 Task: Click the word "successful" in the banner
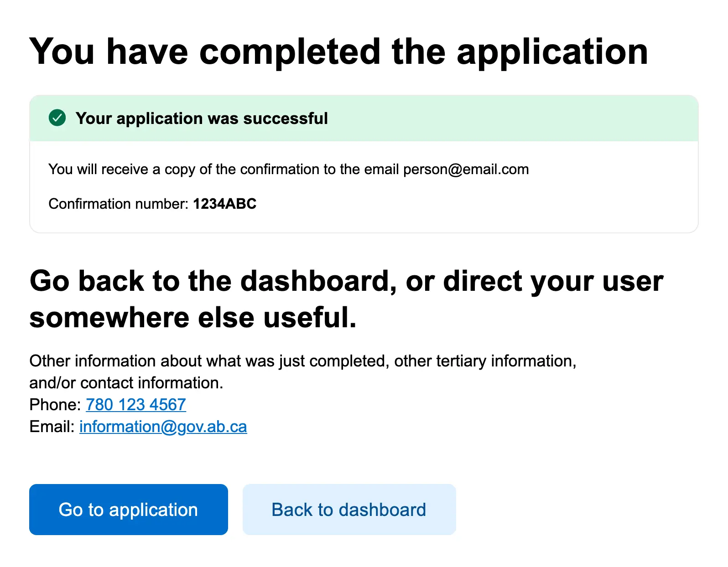pos(286,119)
